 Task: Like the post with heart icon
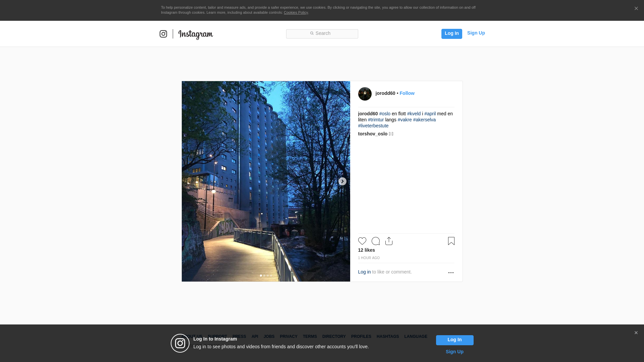pos(362,241)
